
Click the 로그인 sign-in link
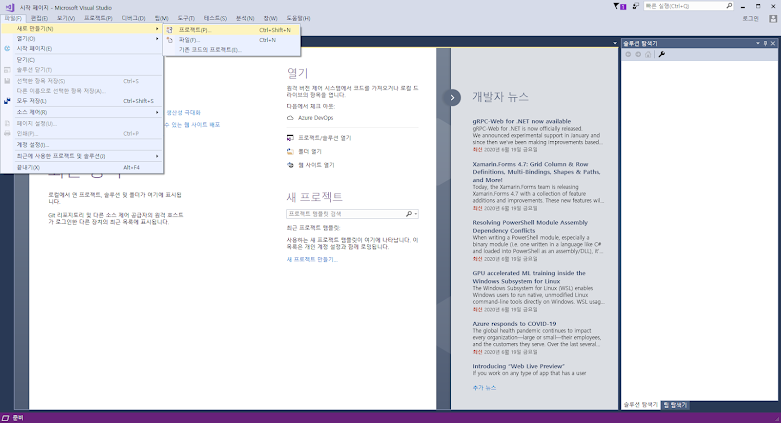pyautogui.click(x=750, y=18)
